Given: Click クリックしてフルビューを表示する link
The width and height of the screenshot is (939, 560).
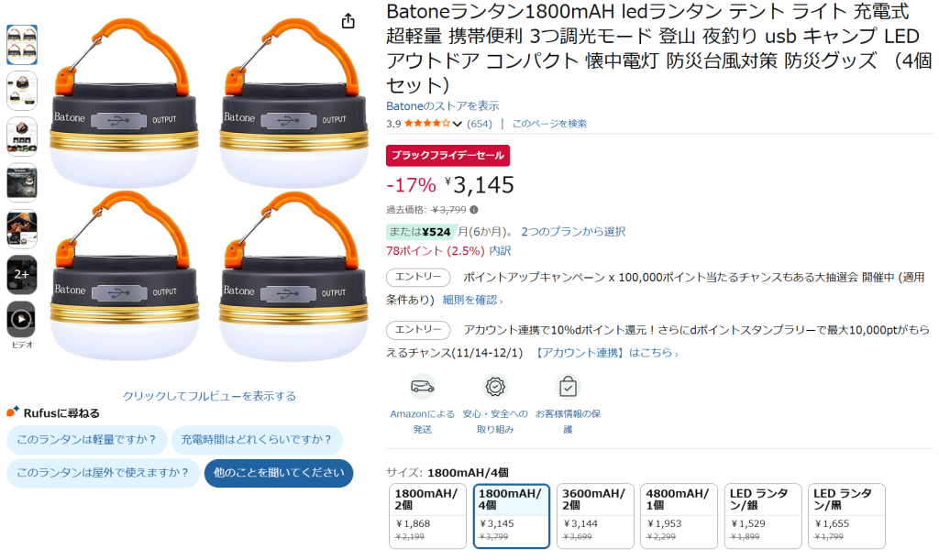Looking at the screenshot, I should 209,396.
